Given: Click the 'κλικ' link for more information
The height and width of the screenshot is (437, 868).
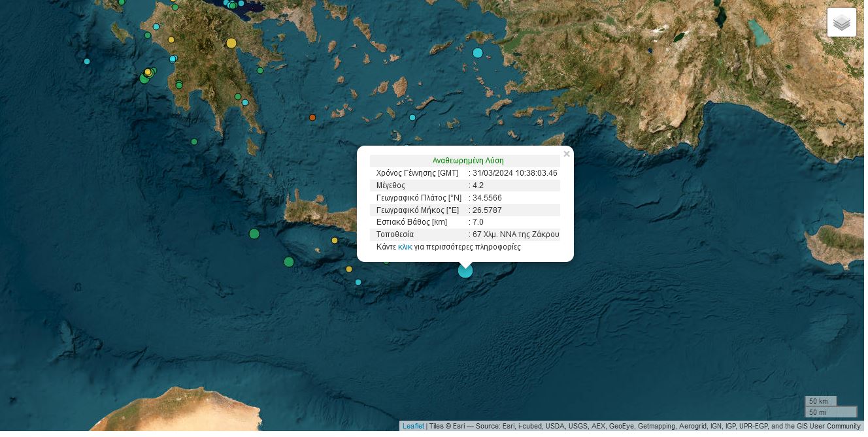Looking at the screenshot, I should tap(405, 247).
